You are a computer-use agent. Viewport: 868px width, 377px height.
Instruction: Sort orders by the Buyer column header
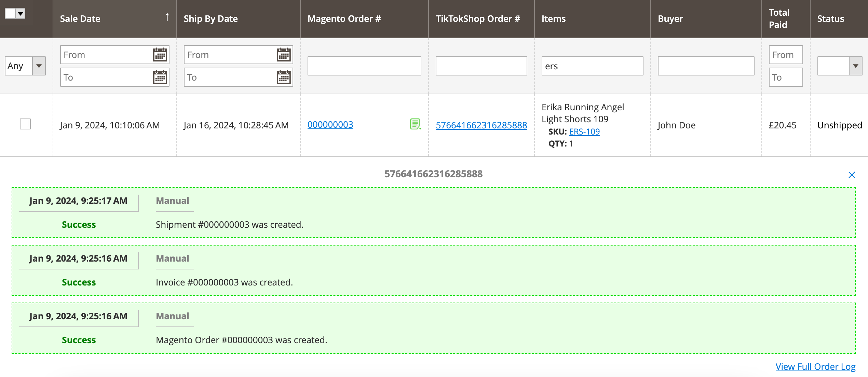[x=670, y=19]
